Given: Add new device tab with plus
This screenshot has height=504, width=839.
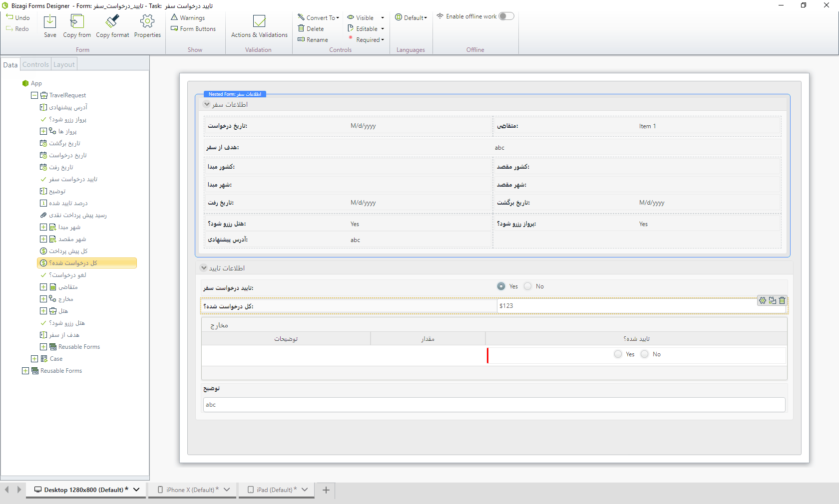Looking at the screenshot, I should pyautogui.click(x=326, y=490).
